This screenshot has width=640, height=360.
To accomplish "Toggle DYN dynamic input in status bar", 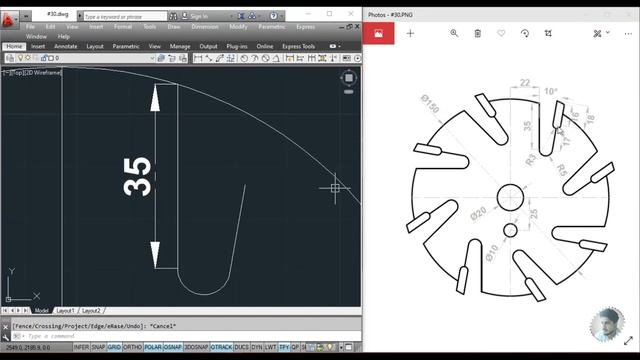I will pyautogui.click(x=257, y=347).
